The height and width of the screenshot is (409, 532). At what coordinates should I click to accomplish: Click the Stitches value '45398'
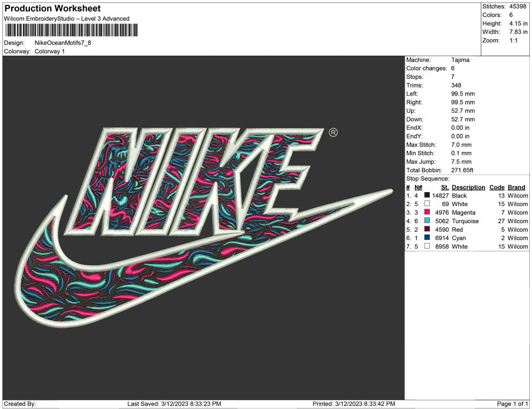(517, 6)
